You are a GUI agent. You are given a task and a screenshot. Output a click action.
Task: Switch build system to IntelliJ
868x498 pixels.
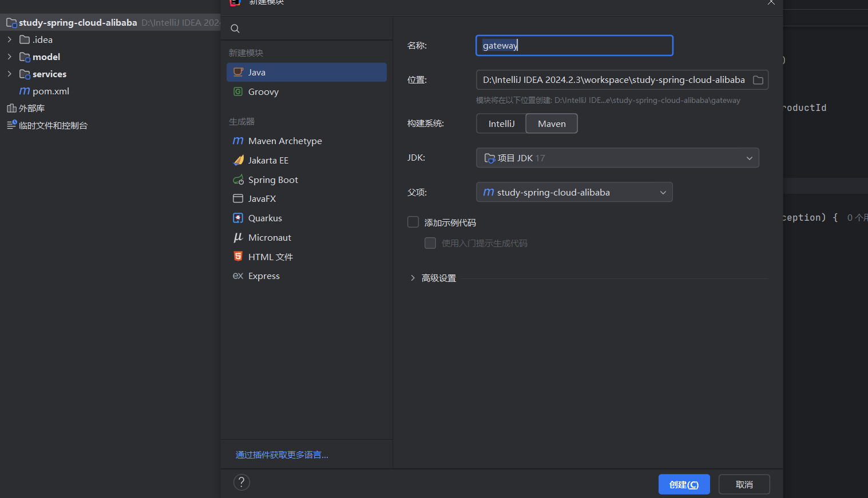pyautogui.click(x=501, y=123)
